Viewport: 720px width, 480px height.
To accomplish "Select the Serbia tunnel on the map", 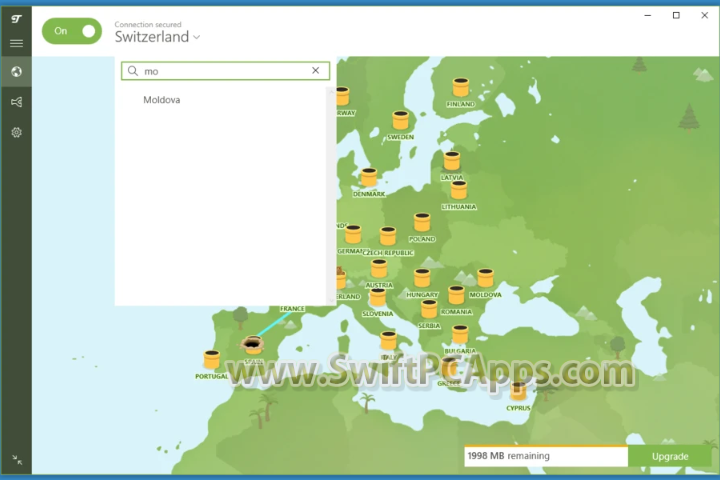I will pos(429,309).
